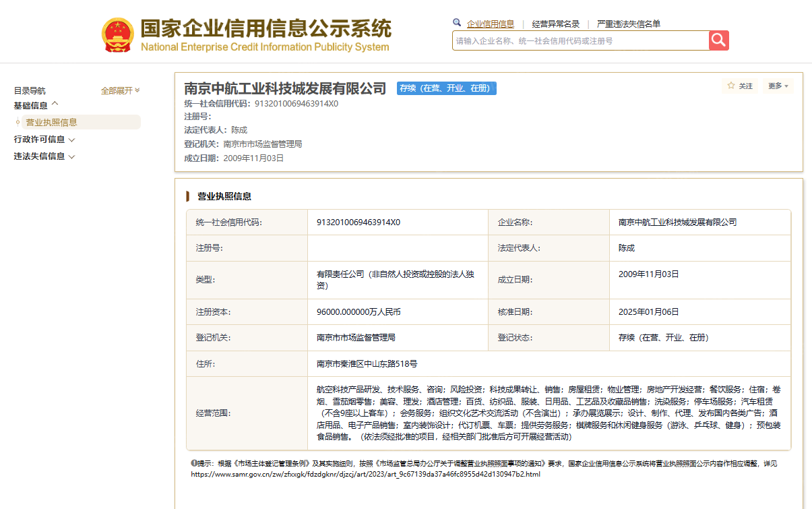Click the small magnifier before 企业信用信息
812x509 pixels.
coord(457,23)
